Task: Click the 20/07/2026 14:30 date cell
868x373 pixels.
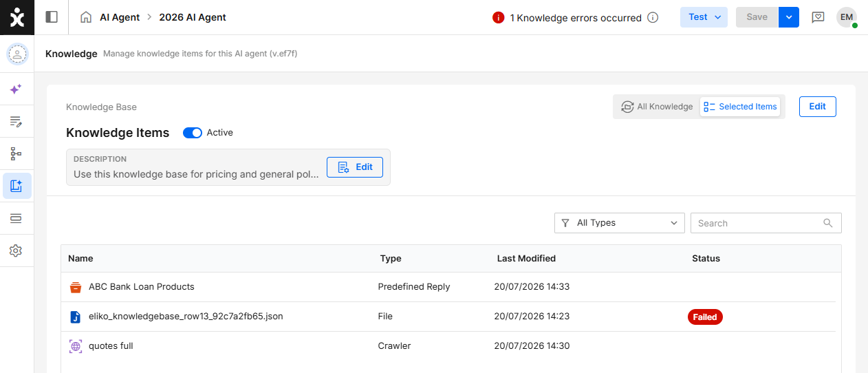Action: [x=532, y=346]
